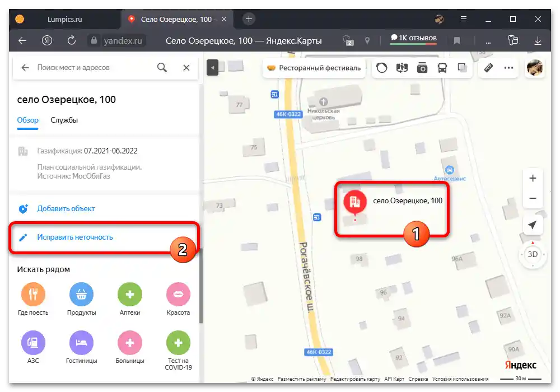Click Редактировать карту link
Image resolution: width=560 pixels, height=392 pixels.
(355, 379)
